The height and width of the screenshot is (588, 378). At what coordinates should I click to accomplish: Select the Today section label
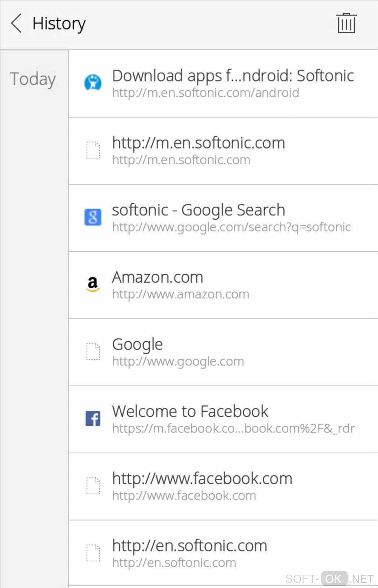(33, 79)
